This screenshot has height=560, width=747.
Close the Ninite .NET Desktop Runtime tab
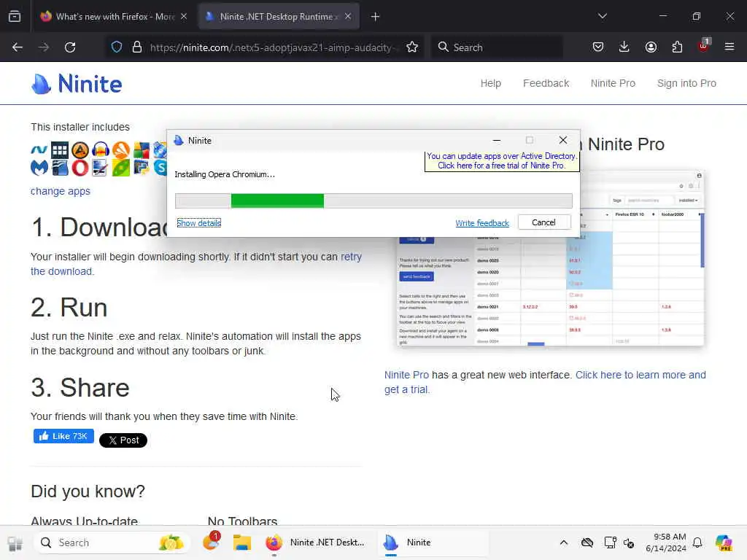click(348, 17)
